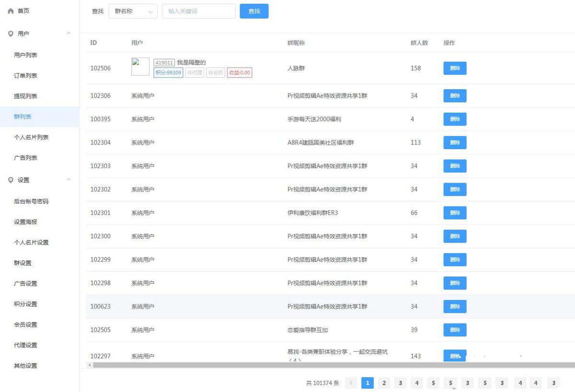Click the 积分:99309 badge for user 我是隔壁的

tap(168, 72)
